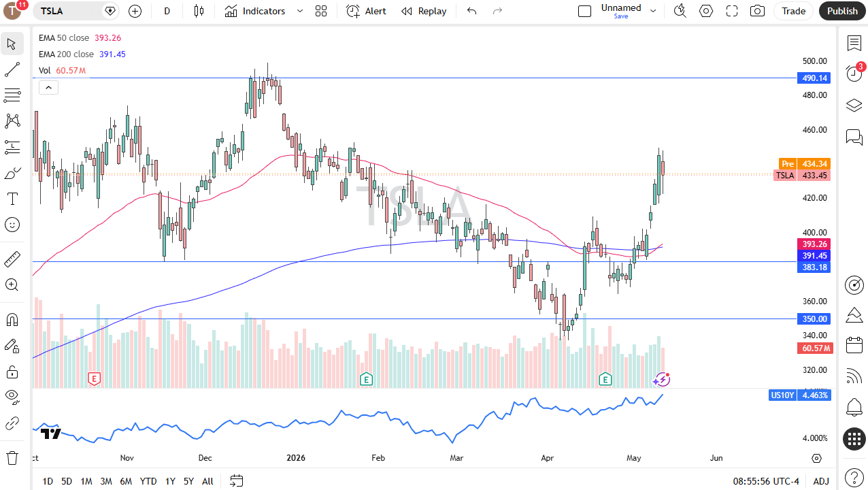Open the watchlist and details panel
This screenshot has width=868, height=490.
[x=854, y=44]
